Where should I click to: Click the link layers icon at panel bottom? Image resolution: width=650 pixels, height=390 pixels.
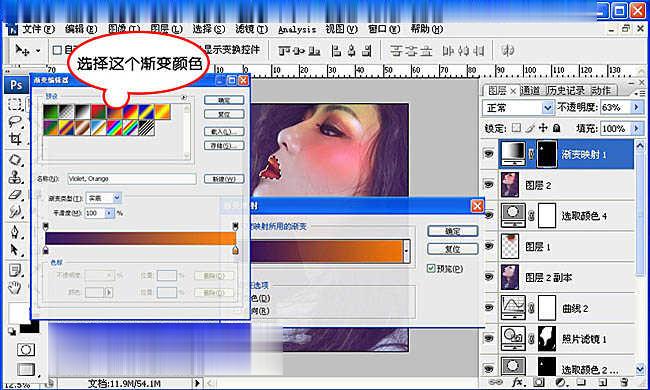coord(495,382)
